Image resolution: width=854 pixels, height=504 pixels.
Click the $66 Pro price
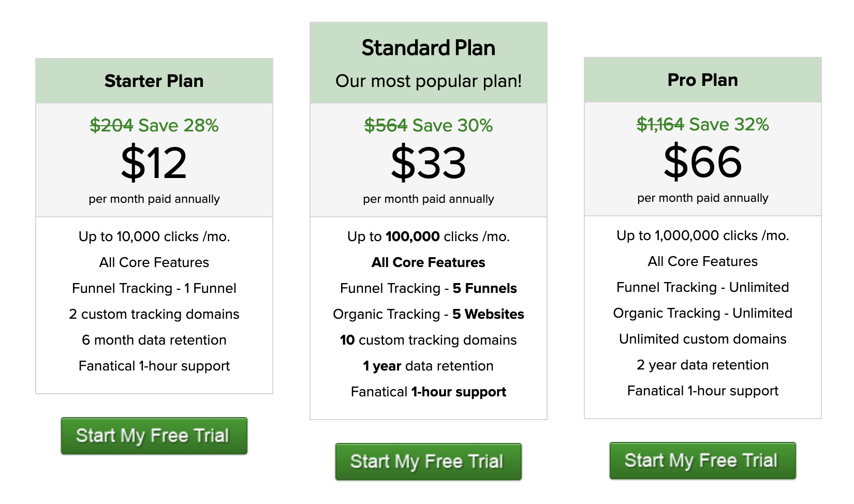coord(703,161)
